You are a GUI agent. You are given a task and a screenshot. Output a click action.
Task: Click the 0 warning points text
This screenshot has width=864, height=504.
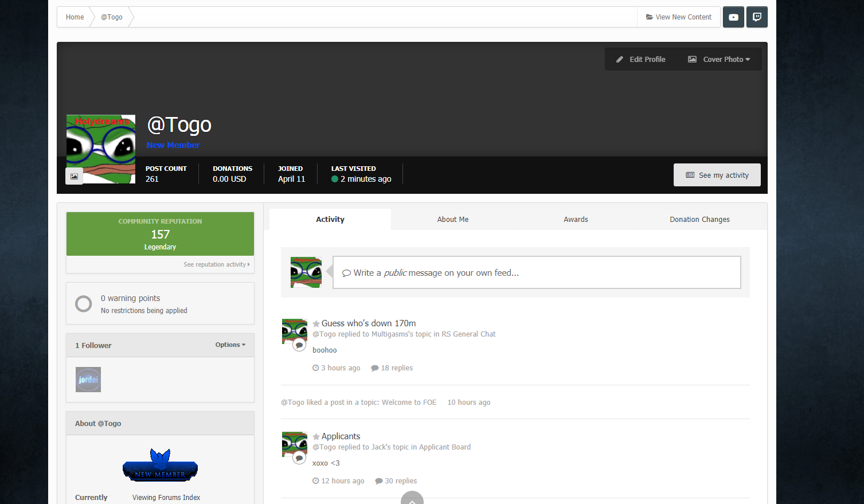click(x=131, y=298)
